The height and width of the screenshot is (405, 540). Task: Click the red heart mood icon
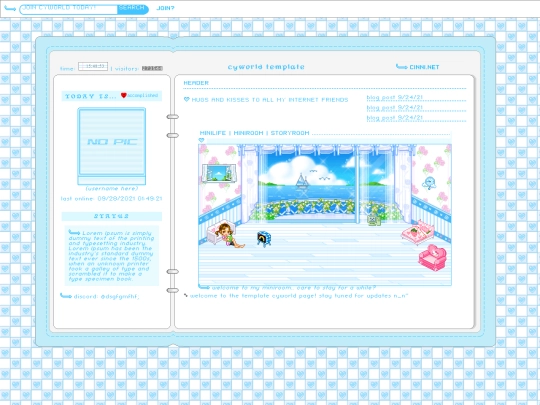pyautogui.click(x=123, y=95)
